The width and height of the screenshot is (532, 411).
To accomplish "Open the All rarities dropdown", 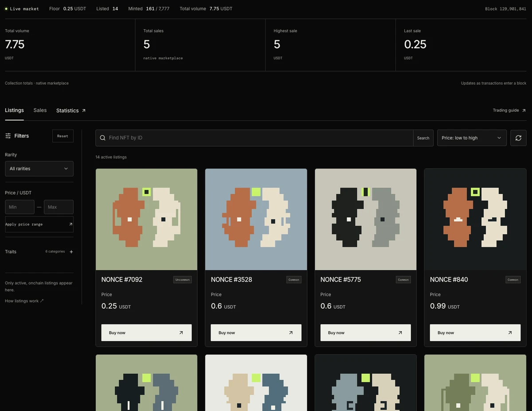I will (x=39, y=168).
